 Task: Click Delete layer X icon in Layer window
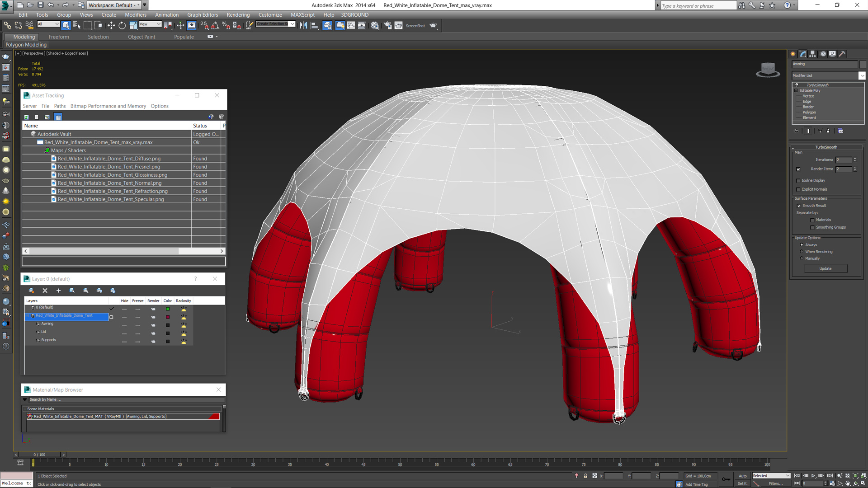point(45,291)
